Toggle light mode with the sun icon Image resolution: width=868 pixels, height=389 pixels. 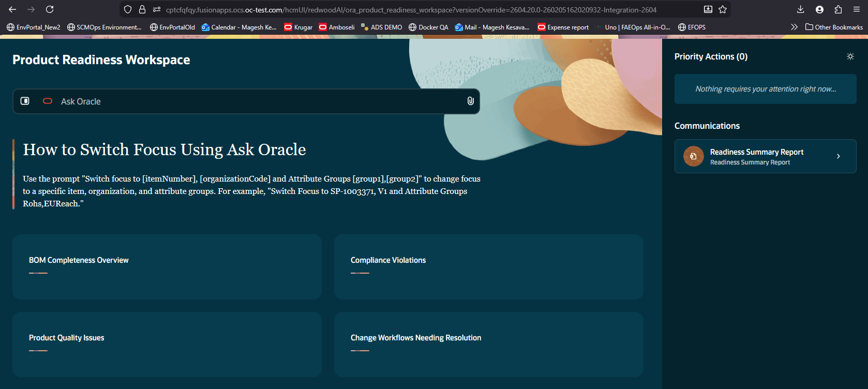850,56
